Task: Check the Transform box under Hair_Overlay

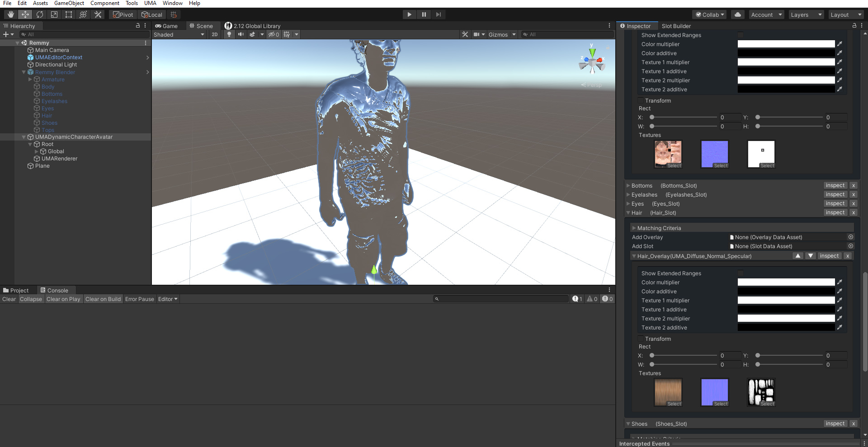Action: tap(641, 339)
